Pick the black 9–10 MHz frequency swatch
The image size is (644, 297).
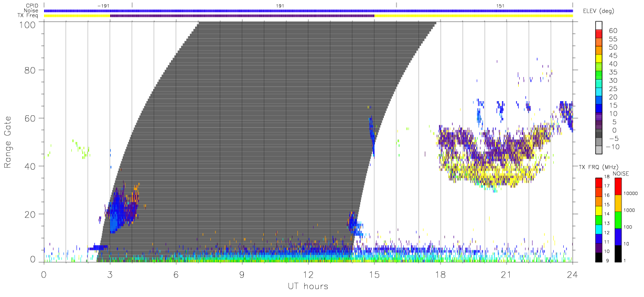click(x=599, y=257)
